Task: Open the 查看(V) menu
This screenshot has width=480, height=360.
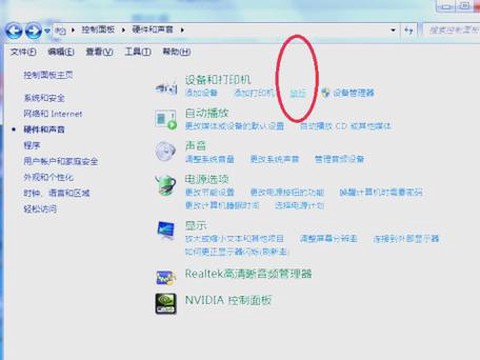Action: click(x=99, y=52)
